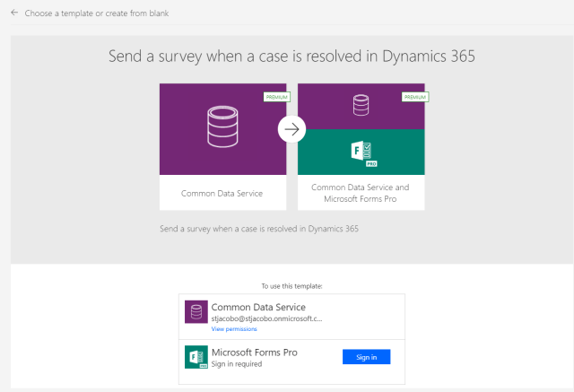The width and height of the screenshot is (574, 392).
Task: Click the stjacobo account email text
Action: tap(260, 318)
